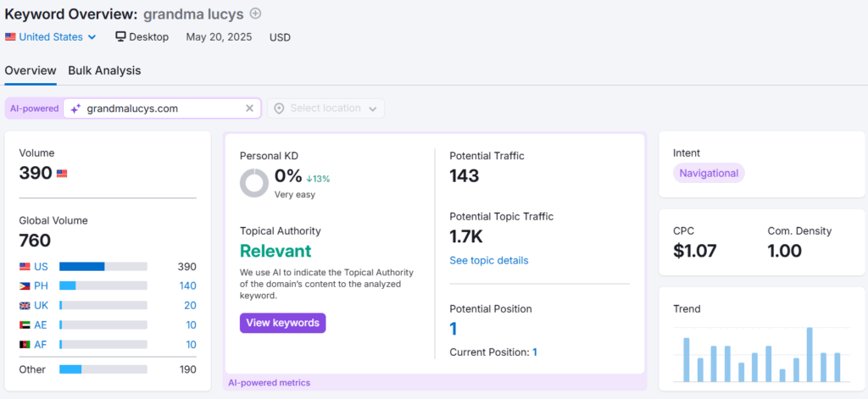Click the PH volume bar
Viewport: 868px width, 399px height.
(103, 286)
